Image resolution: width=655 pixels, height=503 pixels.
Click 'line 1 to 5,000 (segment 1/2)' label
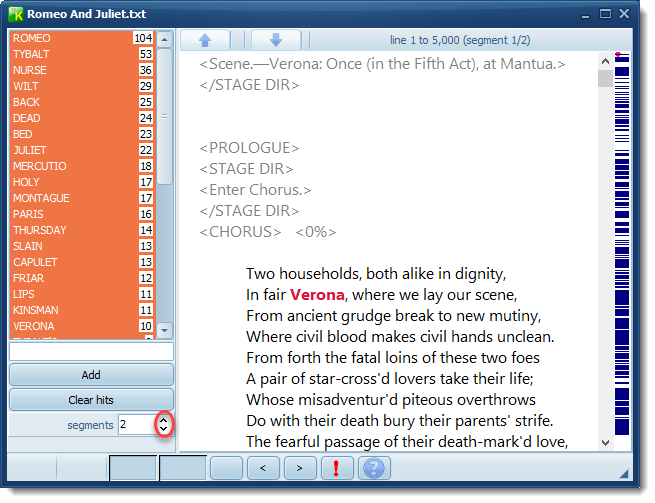(460, 40)
